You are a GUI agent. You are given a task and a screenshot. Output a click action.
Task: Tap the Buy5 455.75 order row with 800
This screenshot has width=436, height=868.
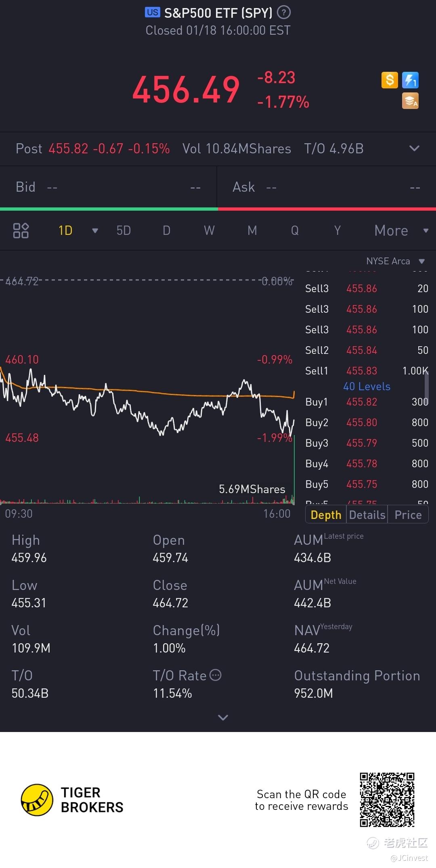point(367,484)
